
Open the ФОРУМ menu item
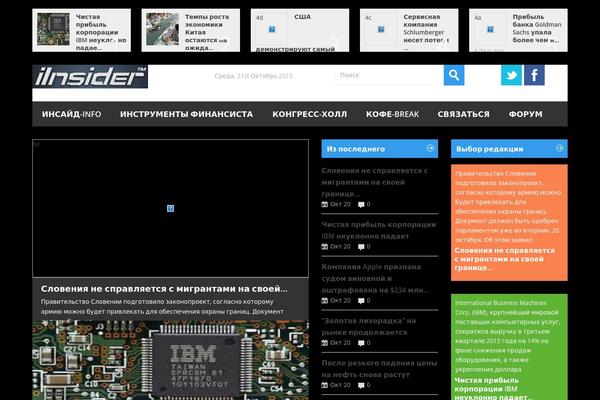click(x=525, y=114)
